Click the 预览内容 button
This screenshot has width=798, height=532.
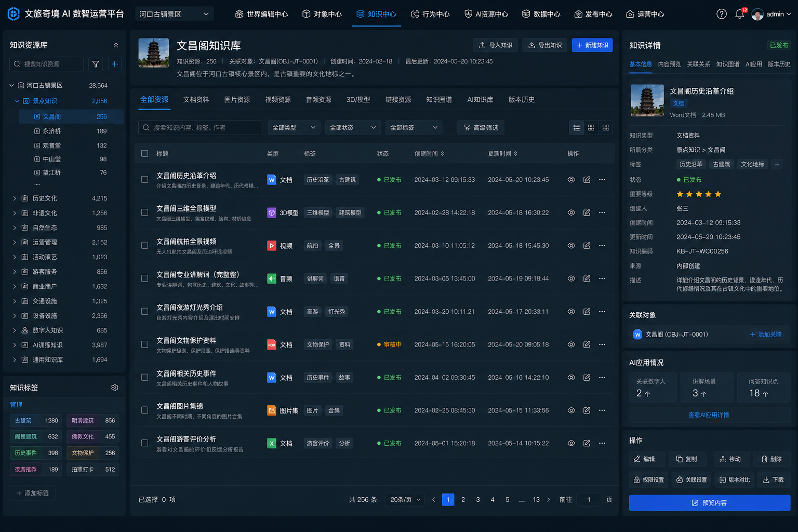(x=710, y=503)
